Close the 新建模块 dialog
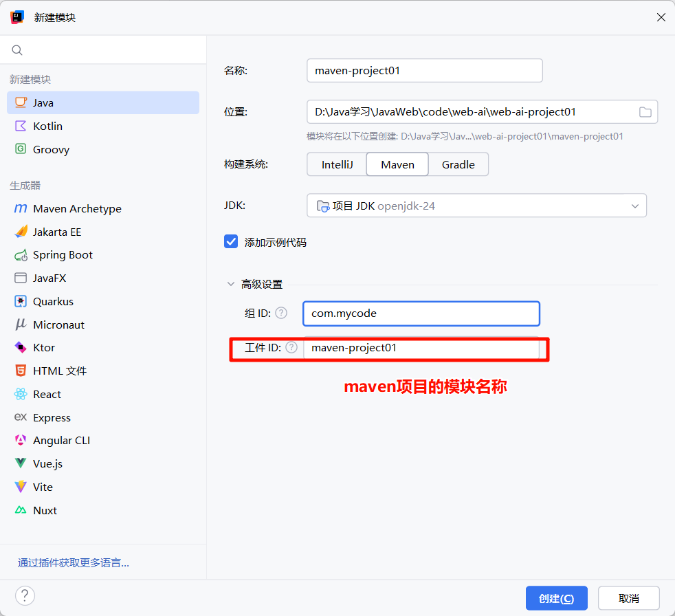This screenshot has height=616, width=675. pyautogui.click(x=661, y=17)
